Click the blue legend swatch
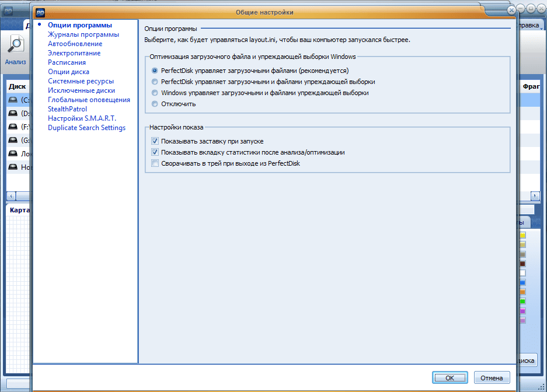The height and width of the screenshot is (392, 547). pos(522,282)
